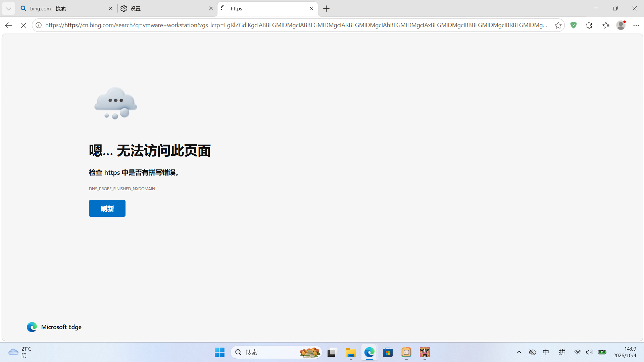Open the volume control in system tray
Image resolution: width=644 pixels, height=362 pixels.
tap(589, 352)
